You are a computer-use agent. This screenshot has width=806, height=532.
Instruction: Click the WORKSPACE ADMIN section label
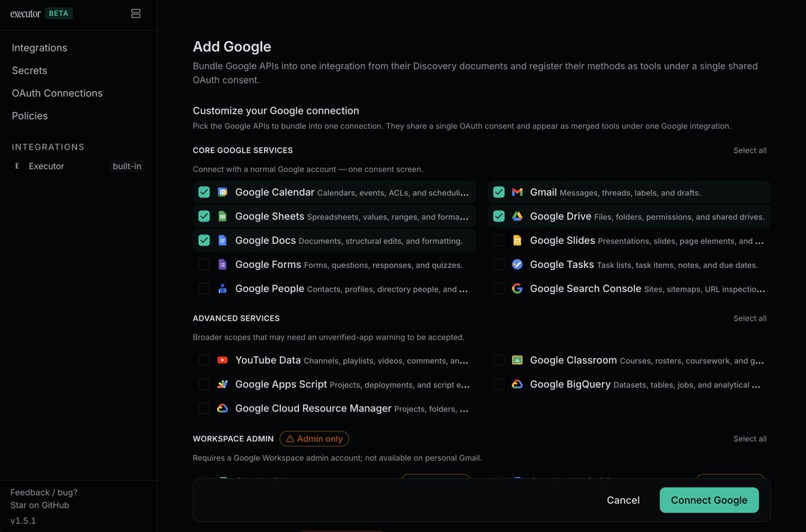coord(233,439)
